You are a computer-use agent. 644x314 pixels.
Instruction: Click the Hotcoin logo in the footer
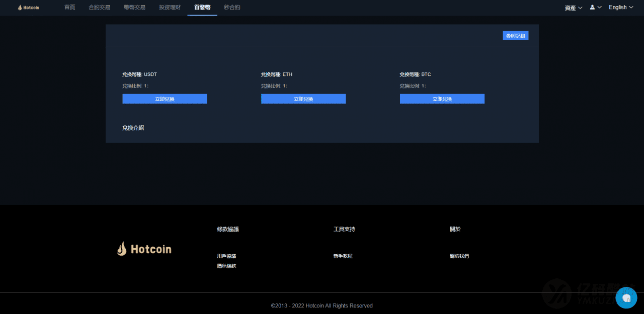[x=144, y=248]
